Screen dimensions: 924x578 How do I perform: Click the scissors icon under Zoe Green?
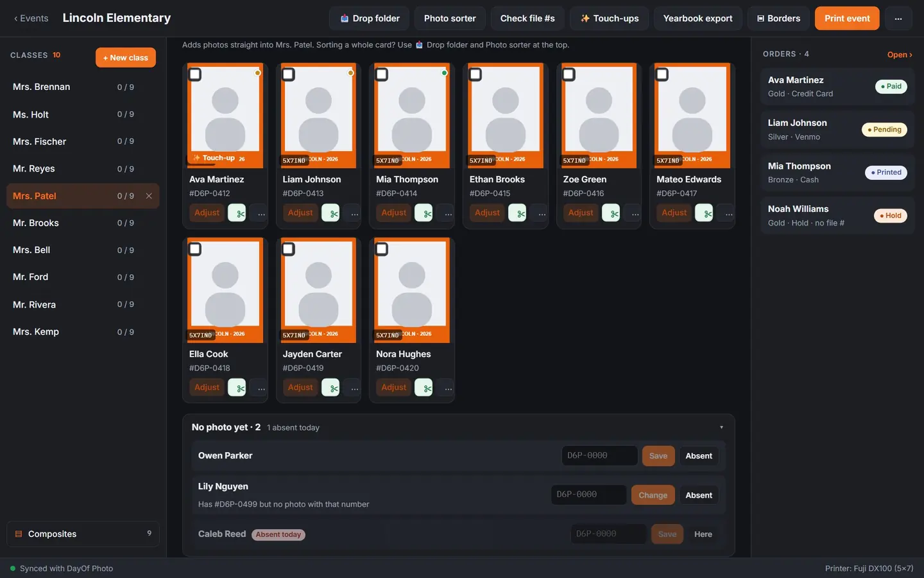611,213
